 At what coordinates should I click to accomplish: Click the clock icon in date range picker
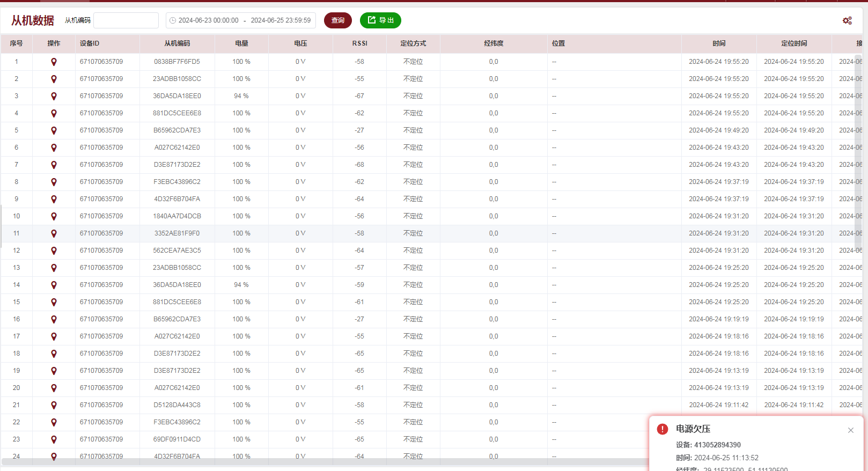click(x=173, y=20)
